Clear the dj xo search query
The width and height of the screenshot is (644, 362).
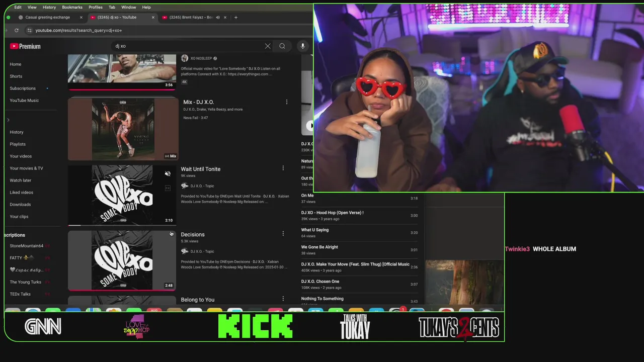pos(268,46)
